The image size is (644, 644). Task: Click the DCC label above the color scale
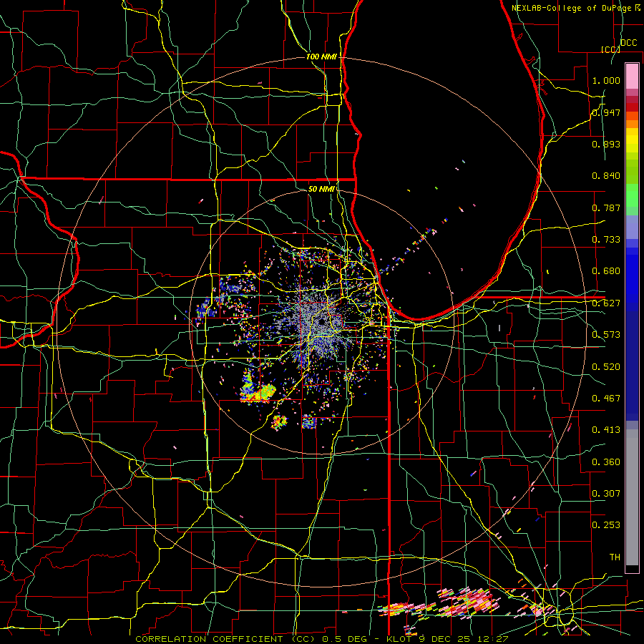(x=628, y=43)
